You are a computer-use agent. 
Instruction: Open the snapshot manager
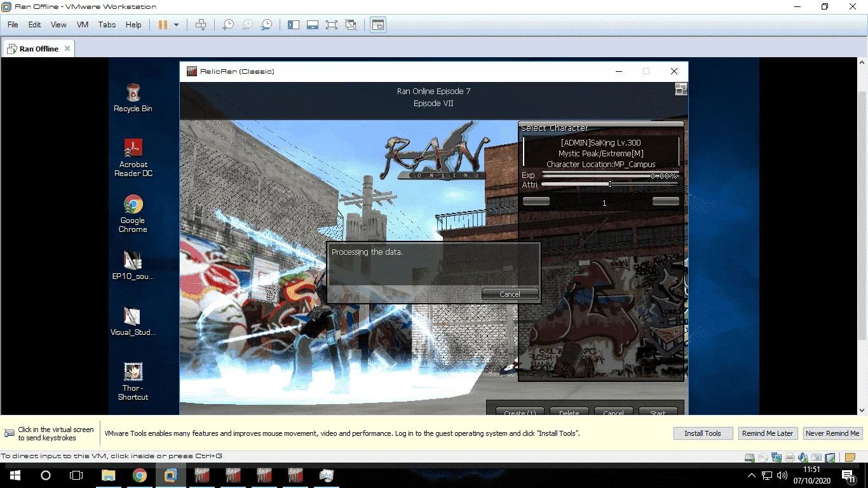[267, 25]
